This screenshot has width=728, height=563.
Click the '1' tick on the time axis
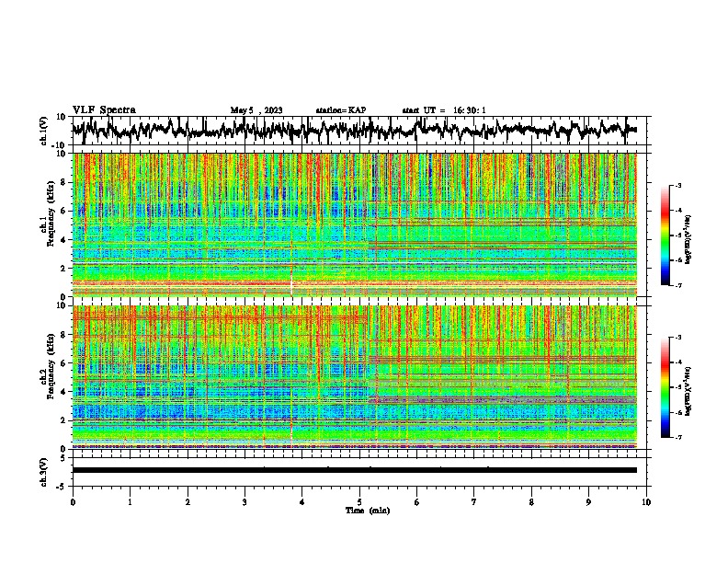click(x=130, y=502)
